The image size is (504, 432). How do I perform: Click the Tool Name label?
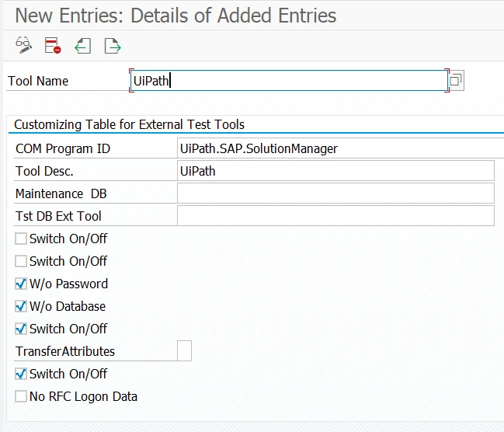pyautogui.click(x=38, y=81)
